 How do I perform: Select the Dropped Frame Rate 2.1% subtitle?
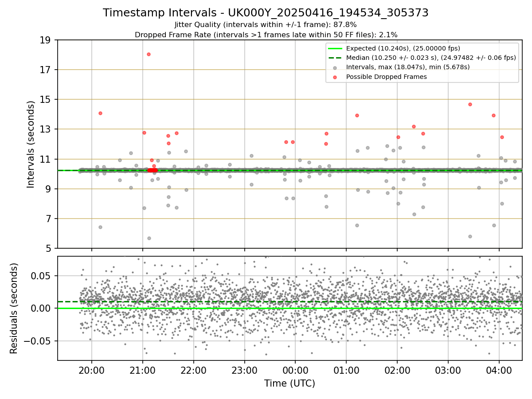click(266, 35)
